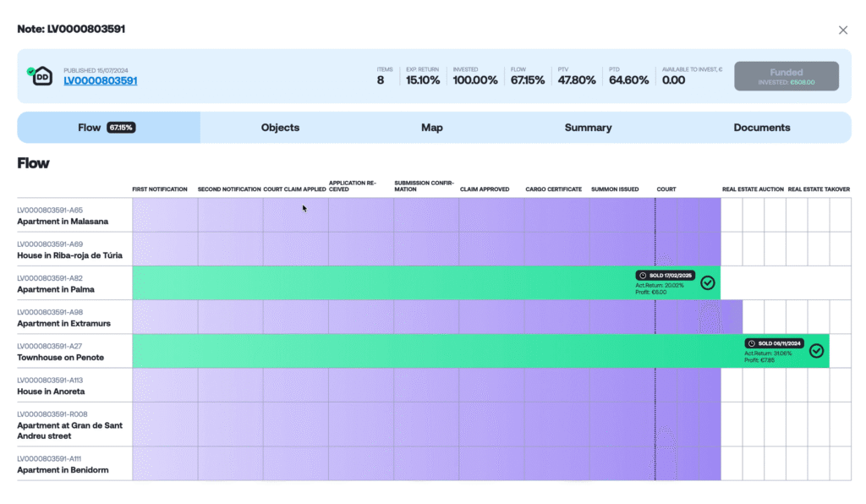The height and width of the screenshot is (504, 866).
Task: Click the DD house logo icon
Action: [x=42, y=76]
